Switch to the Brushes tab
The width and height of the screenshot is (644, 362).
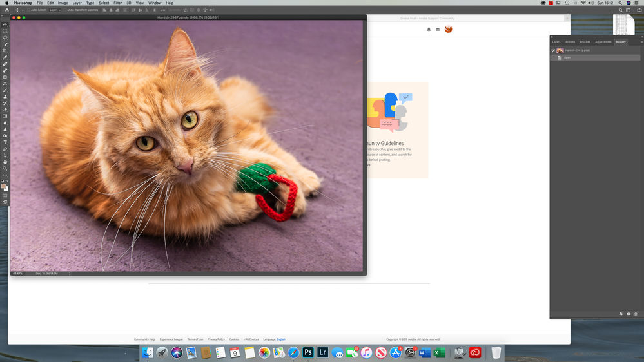585,41
